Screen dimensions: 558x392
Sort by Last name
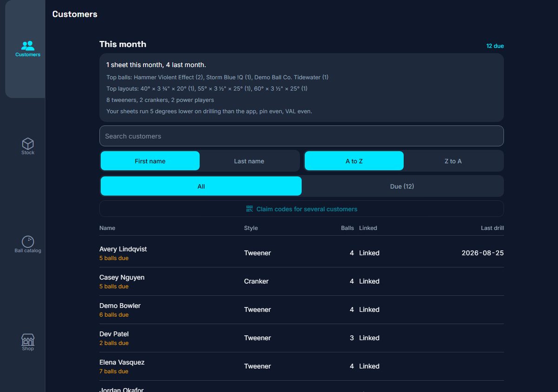click(249, 161)
